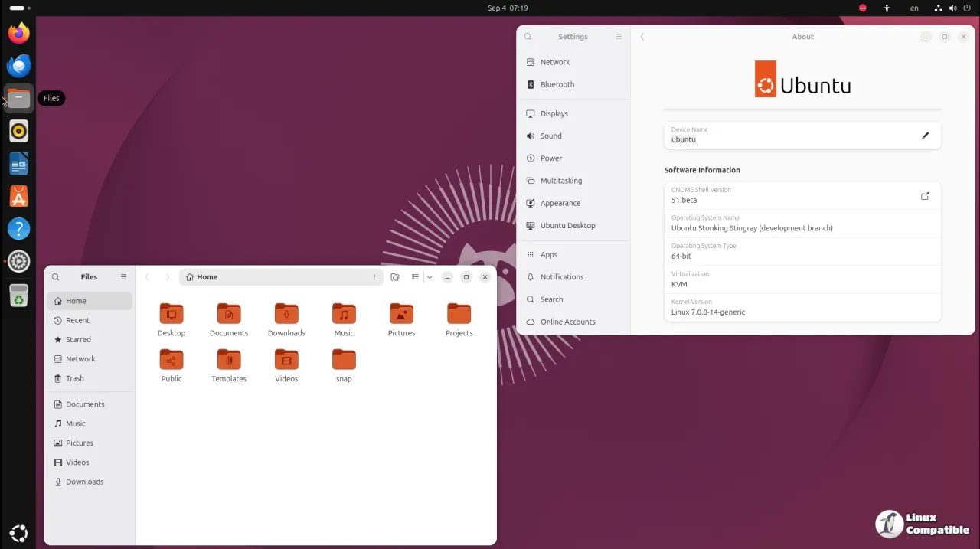Image resolution: width=980 pixels, height=549 pixels.
Task: Open Music bookmark in Files sidebar
Action: (x=90, y=423)
